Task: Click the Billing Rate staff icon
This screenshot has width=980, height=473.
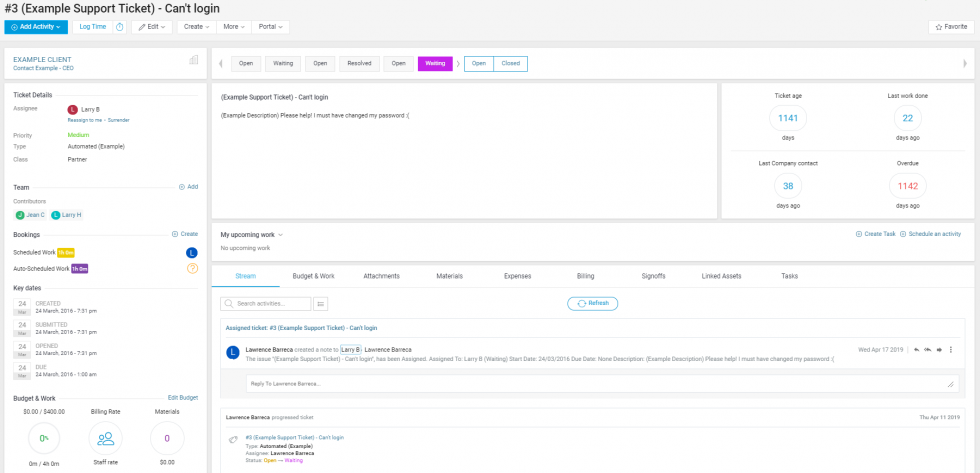Action: click(x=106, y=439)
